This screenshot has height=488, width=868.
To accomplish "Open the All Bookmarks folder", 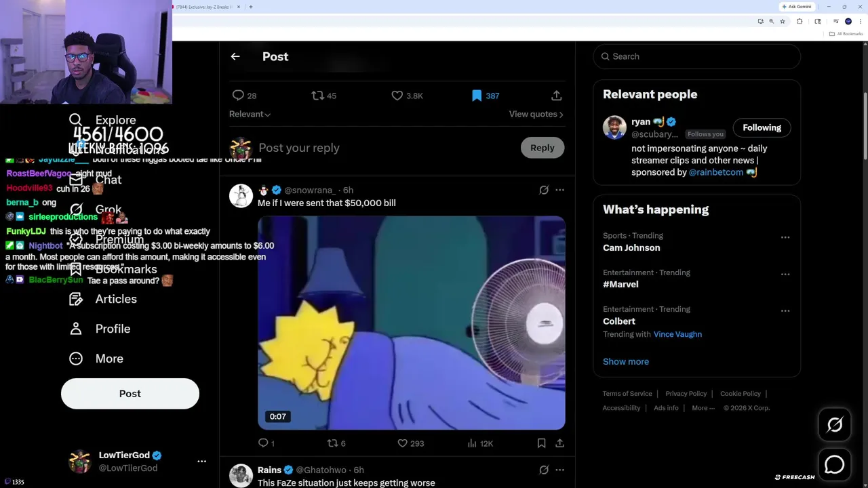I will (x=846, y=34).
